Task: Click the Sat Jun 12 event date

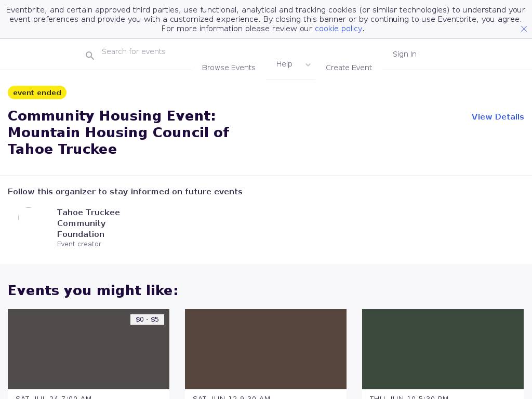Action: pyautogui.click(x=231, y=397)
